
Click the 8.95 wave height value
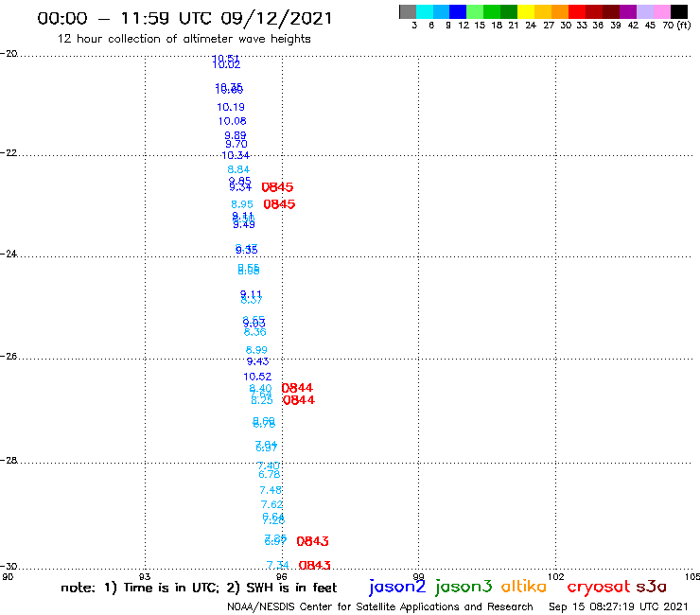(x=242, y=204)
